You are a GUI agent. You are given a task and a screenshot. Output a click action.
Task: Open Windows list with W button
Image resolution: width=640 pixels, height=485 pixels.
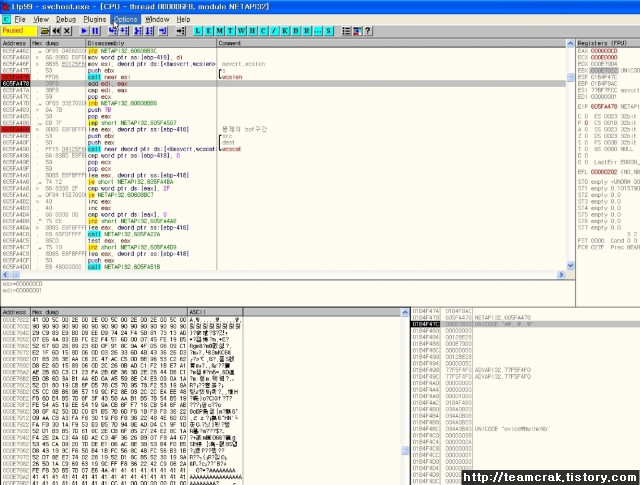click(242, 31)
